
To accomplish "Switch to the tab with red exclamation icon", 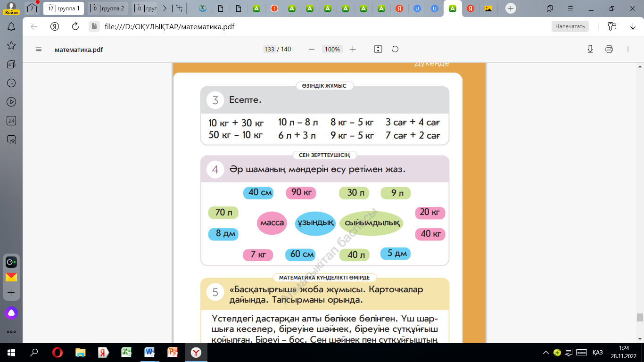I will point(274,8).
